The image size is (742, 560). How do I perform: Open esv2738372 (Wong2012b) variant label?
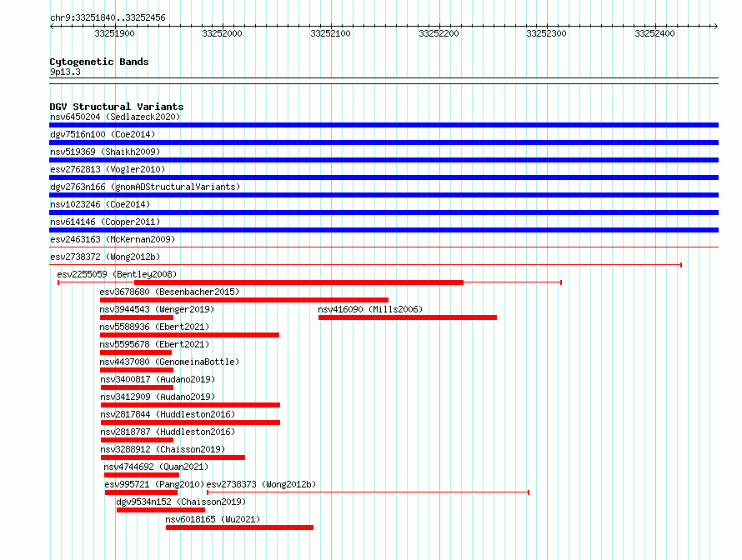(105, 257)
